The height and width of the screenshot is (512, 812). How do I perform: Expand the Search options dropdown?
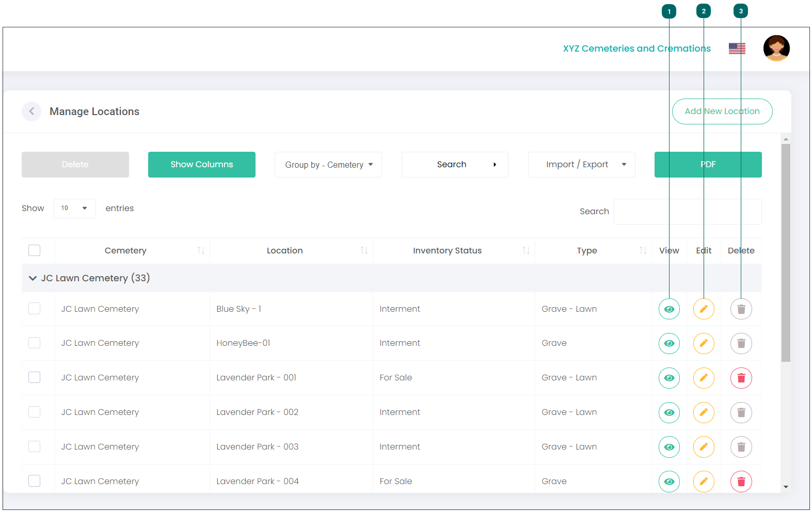point(455,165)
